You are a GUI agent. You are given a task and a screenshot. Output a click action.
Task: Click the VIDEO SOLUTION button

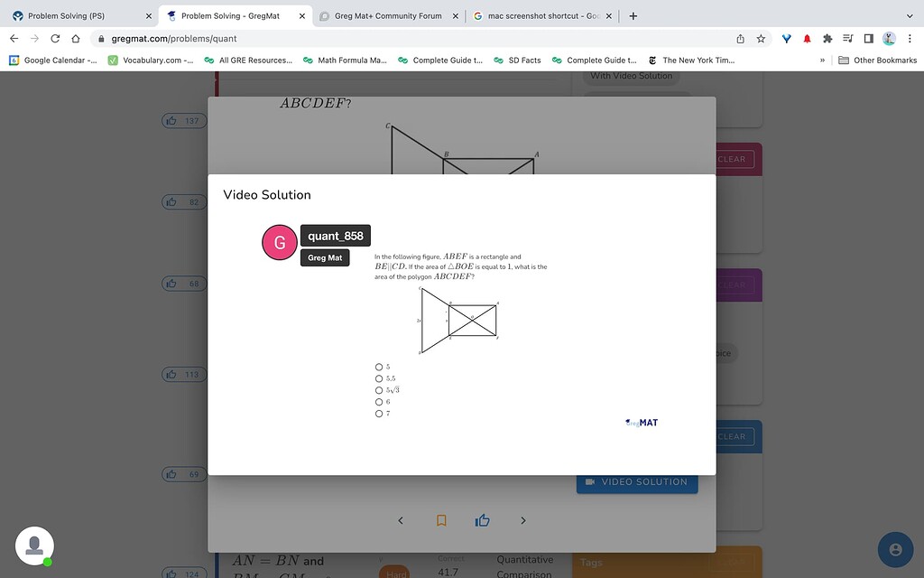point(637,482)
